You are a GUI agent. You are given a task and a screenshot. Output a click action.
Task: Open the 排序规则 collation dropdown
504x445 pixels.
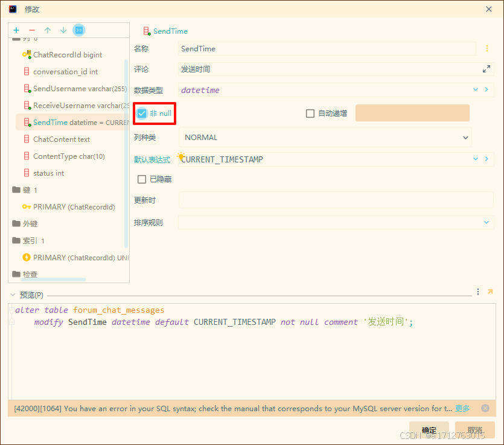point(486,222)
